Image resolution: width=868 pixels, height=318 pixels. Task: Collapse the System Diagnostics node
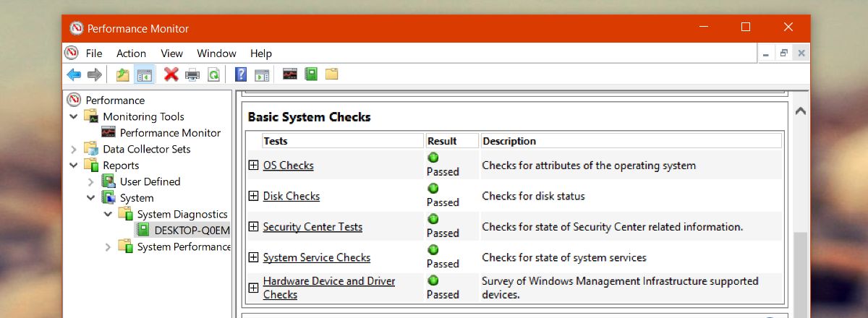tap(108, 214)
